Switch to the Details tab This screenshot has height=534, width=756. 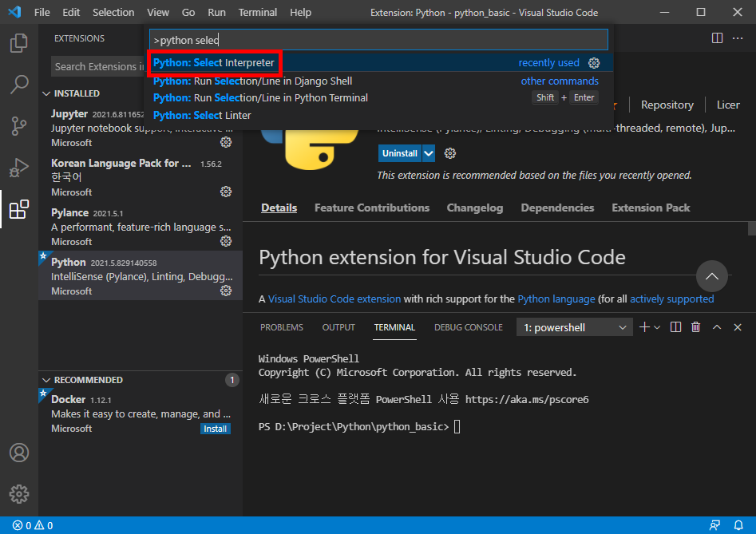point(279,208)
